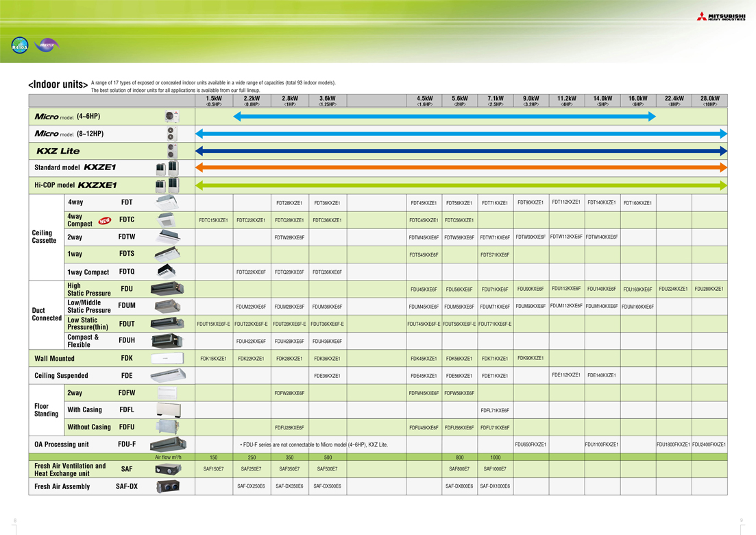Viewport: 756px width, 535px height.
Task: Click the Mitsubishi Heavy Industries logo
Action: click(720, 16)
